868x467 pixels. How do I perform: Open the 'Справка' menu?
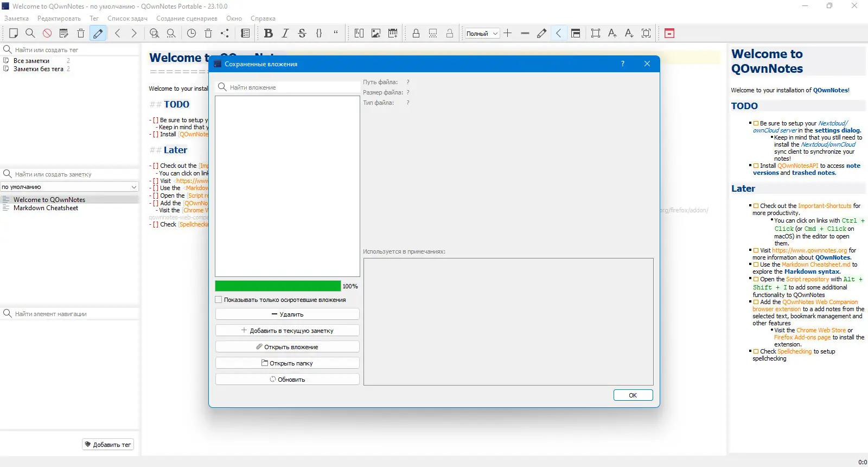263,18
